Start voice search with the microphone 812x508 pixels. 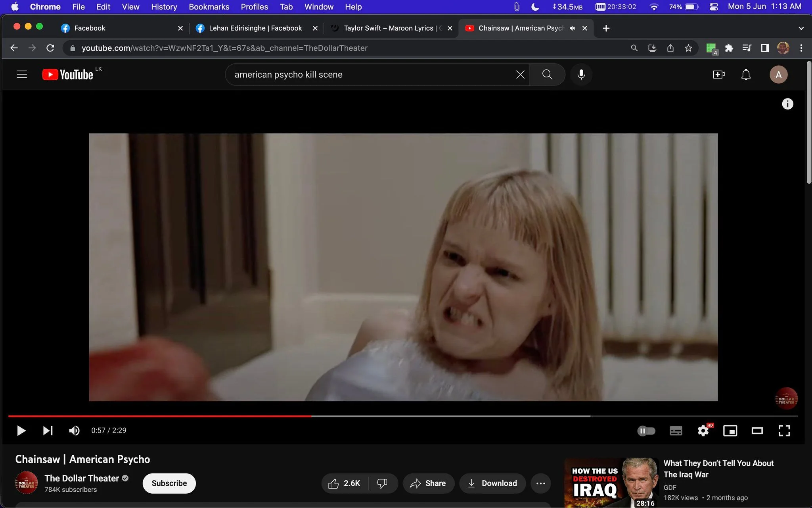click(x=581, y=75)
